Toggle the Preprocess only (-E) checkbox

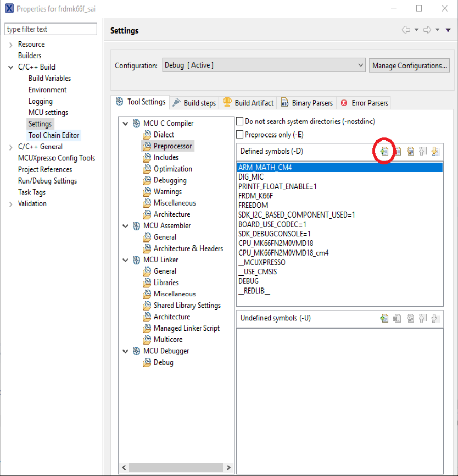pyautogui.click(x=239, y=134)
